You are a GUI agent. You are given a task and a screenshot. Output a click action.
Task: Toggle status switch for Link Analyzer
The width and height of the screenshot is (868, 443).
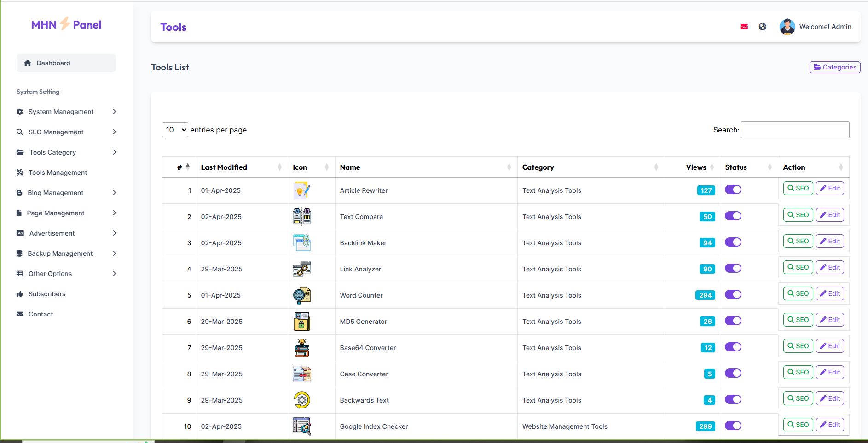tap(733, 268)
